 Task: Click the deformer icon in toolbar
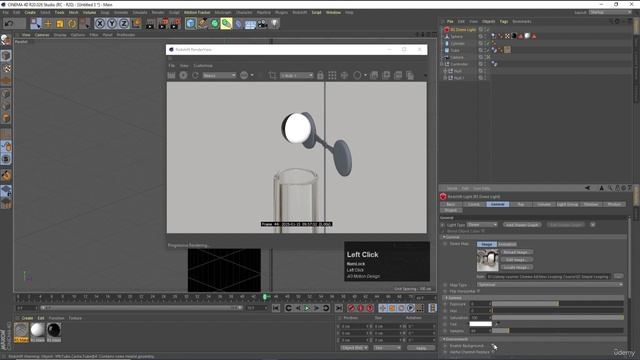point(239,24)
